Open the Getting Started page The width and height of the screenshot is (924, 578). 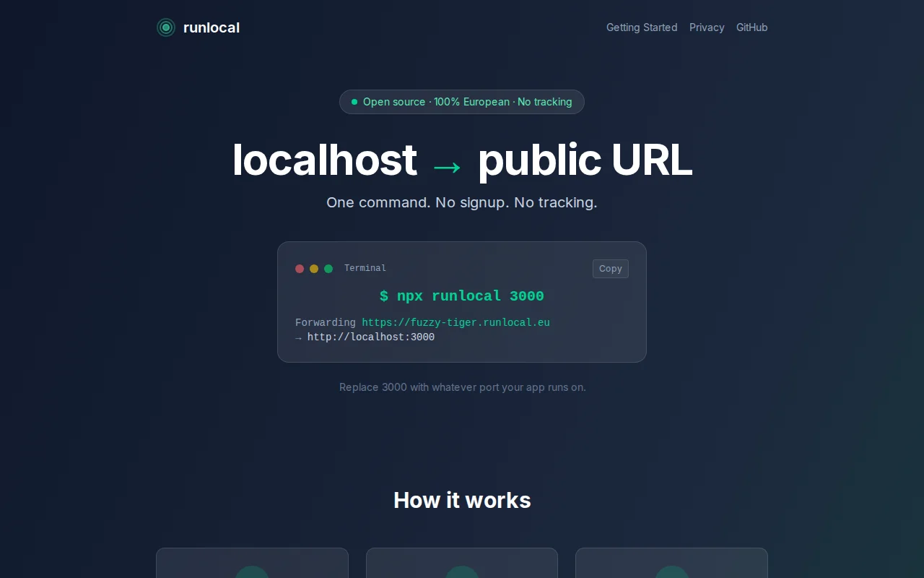642,27
